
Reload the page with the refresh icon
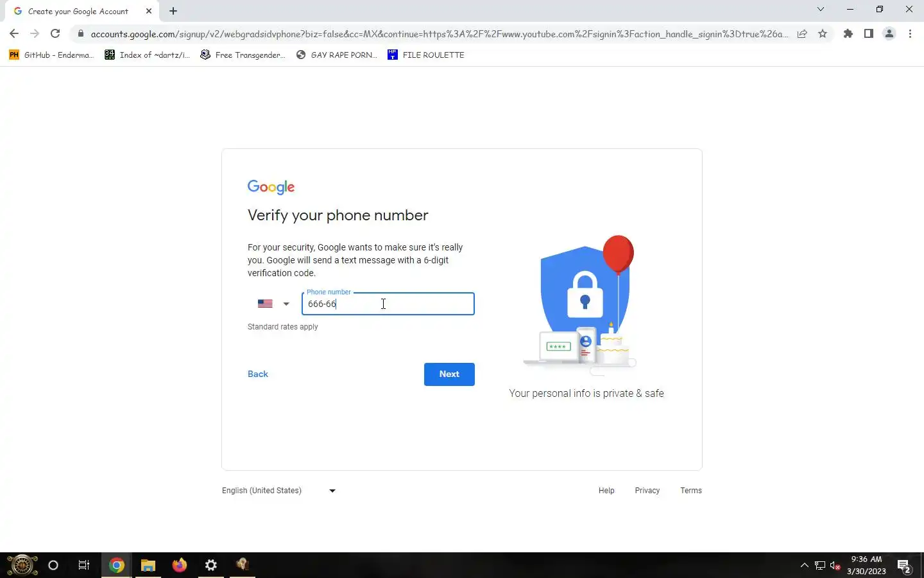tap(55, 34)
